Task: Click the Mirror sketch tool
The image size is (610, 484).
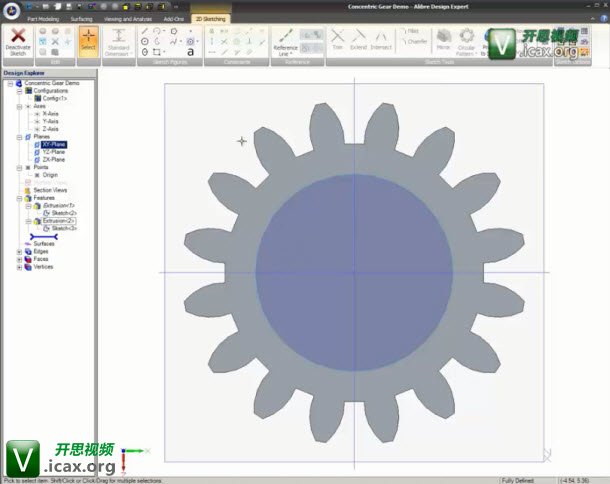Action: 443,40
